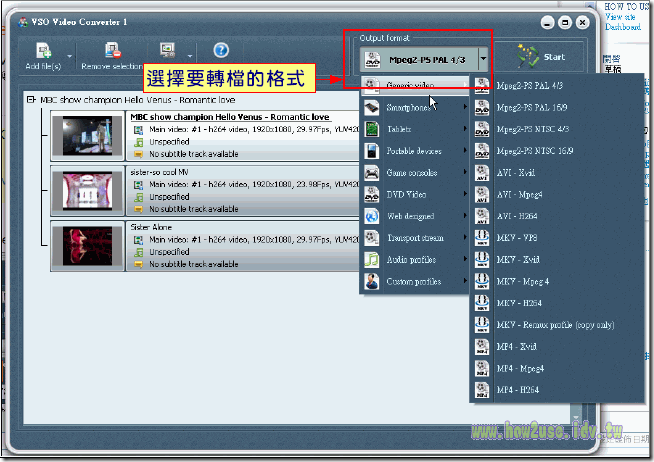Click the Sister Alone title text

click(x=151, y=227)
